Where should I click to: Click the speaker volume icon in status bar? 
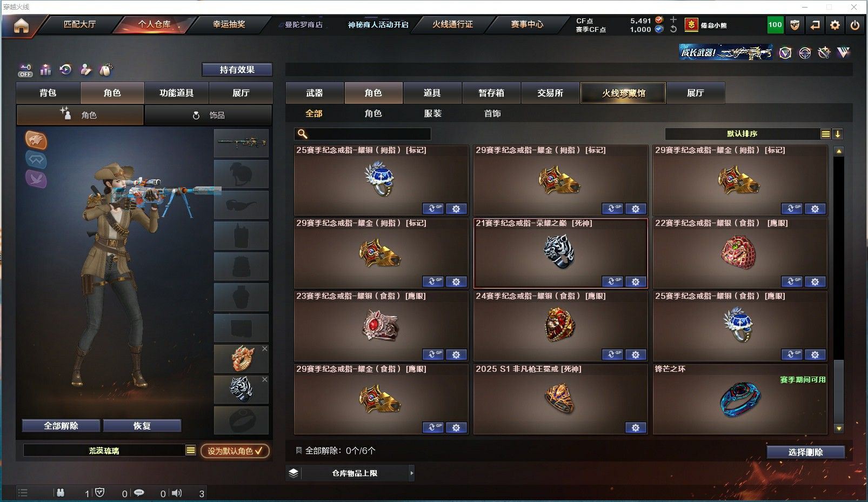[x=177, y=493]
